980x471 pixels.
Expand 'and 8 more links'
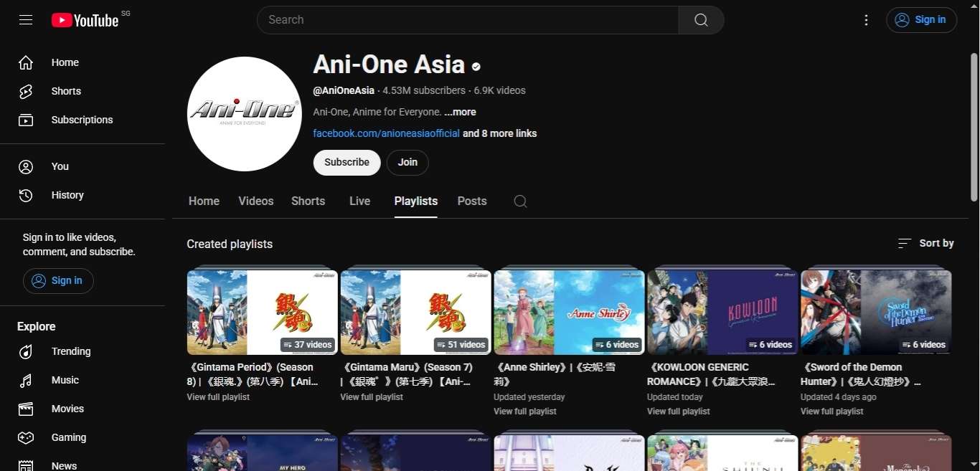(x=499, y=133)
